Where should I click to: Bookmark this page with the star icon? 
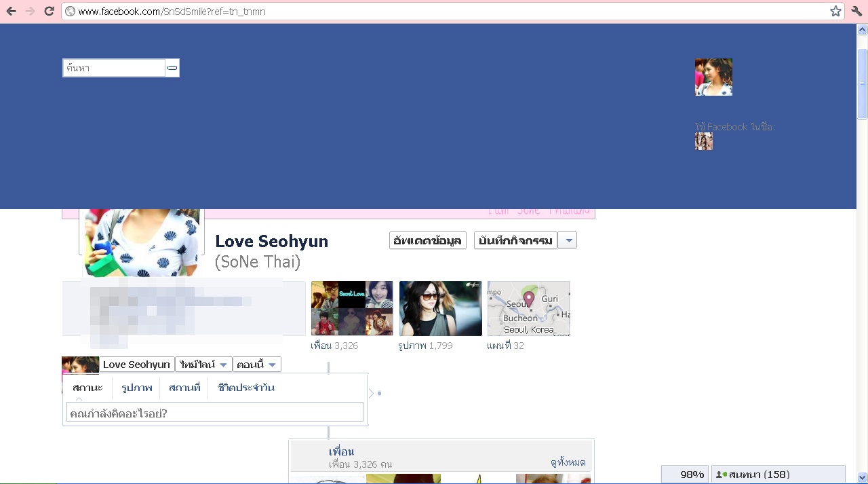pos(835,11)
